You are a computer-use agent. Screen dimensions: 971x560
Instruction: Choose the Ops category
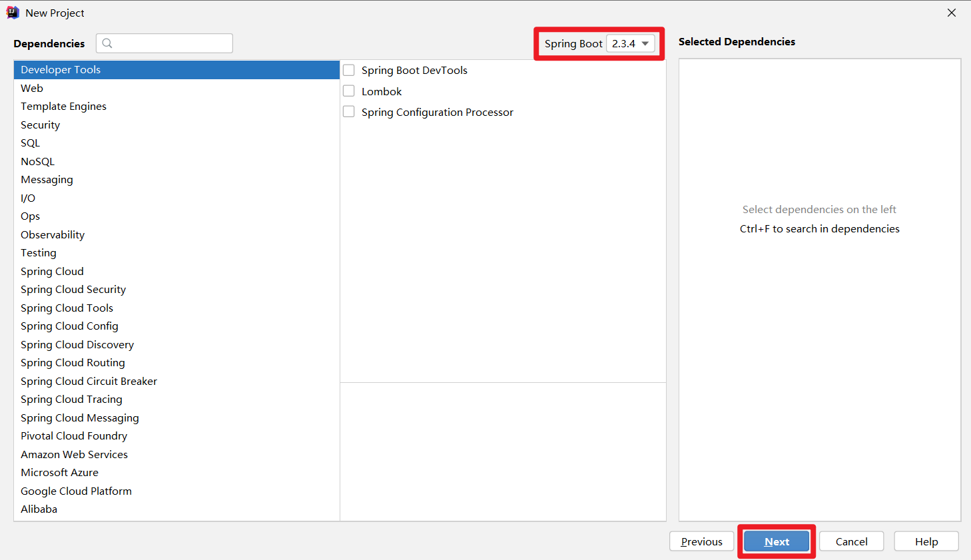(176, 216)
